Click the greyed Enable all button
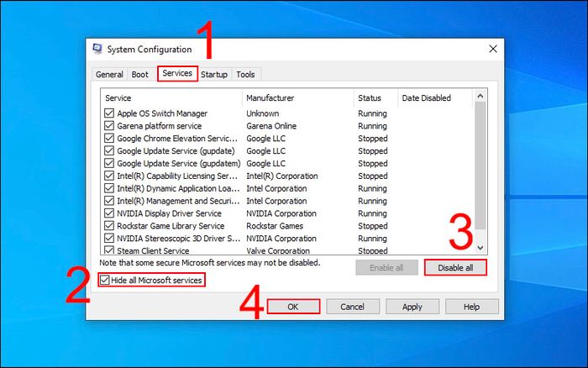588x368 pixels. point(386,267)
